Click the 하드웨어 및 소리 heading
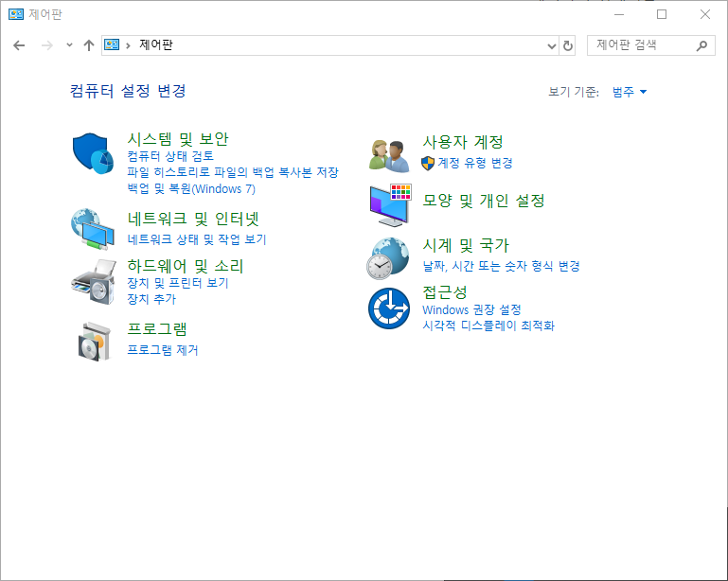 point(186,266)
